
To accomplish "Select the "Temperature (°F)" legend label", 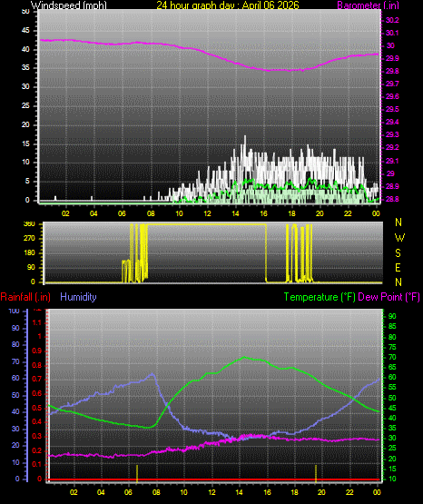I will [320, 297].
